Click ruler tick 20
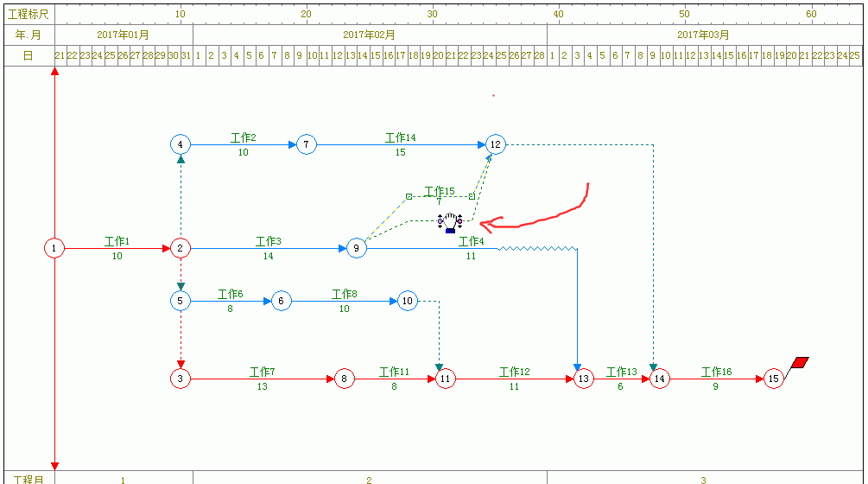This screenshot has height=484, width=868. (306, 14)
